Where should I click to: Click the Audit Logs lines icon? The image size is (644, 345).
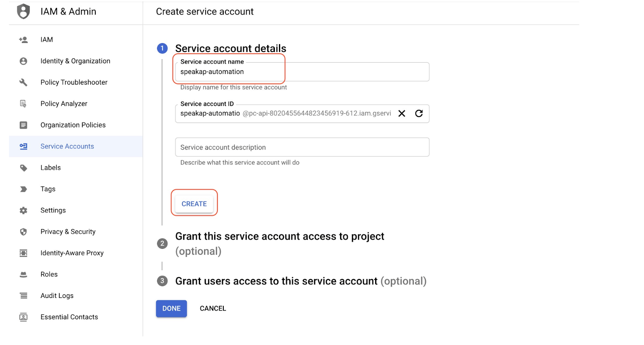(x=23, y=296)
